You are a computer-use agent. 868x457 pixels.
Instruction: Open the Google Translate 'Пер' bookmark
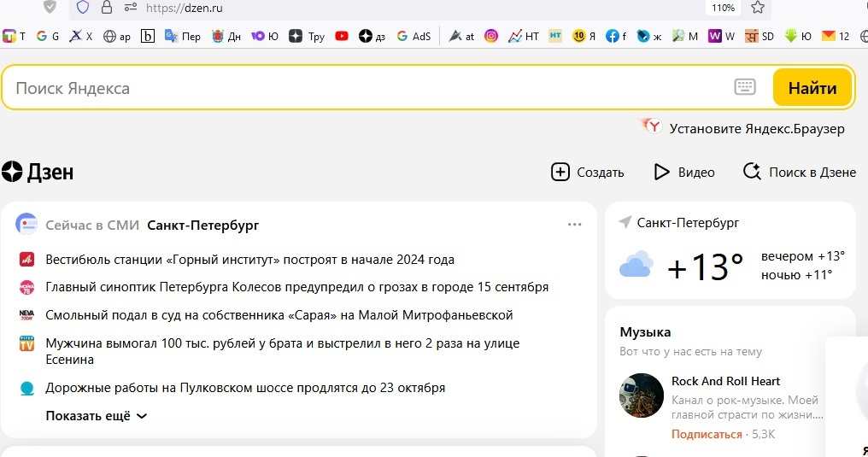pos(183,36)
